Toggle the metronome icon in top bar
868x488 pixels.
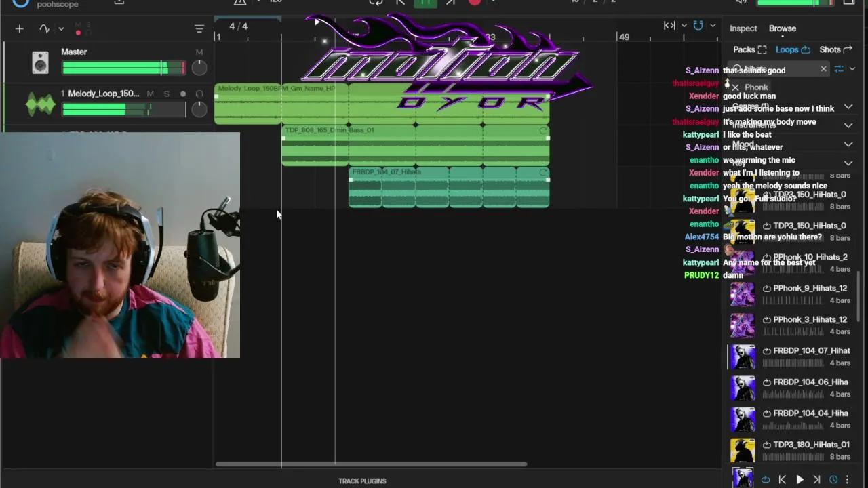click(x=239, y=3)
